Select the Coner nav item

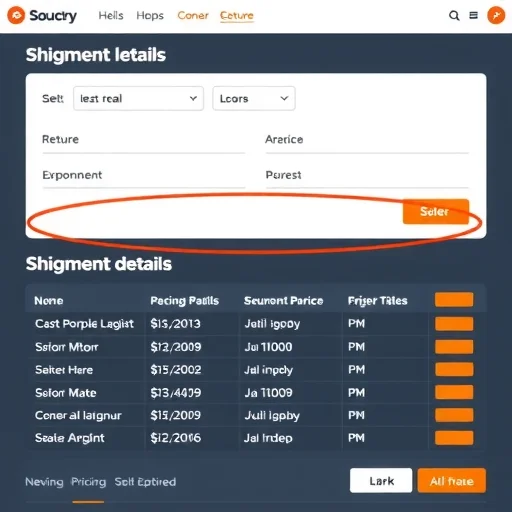(193, 15)
